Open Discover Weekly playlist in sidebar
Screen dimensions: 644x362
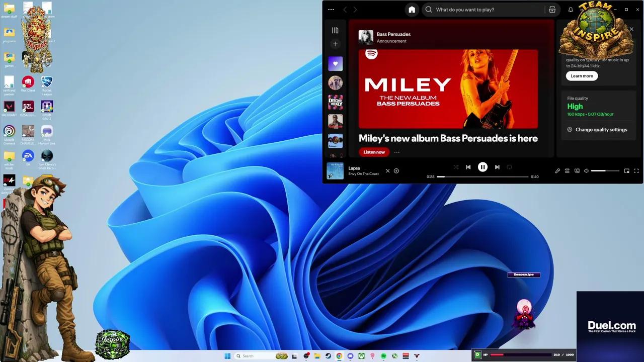335,102
